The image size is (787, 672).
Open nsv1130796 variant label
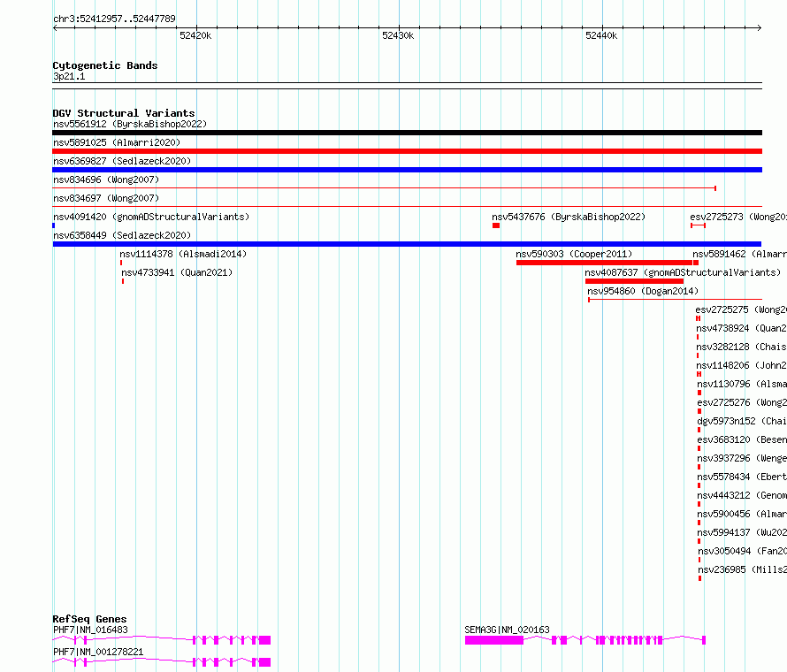click(742, 384)
